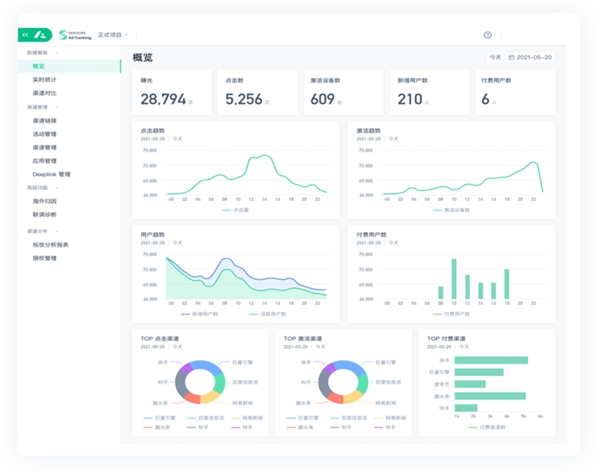Select 实时统计 in the sidebar

click(x=45, y=79)
